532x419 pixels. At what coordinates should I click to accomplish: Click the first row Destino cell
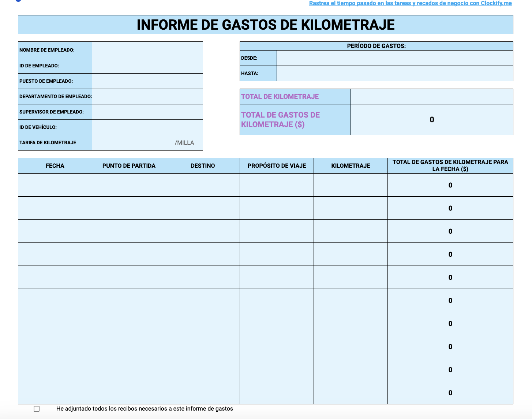(x=203, y=185)
